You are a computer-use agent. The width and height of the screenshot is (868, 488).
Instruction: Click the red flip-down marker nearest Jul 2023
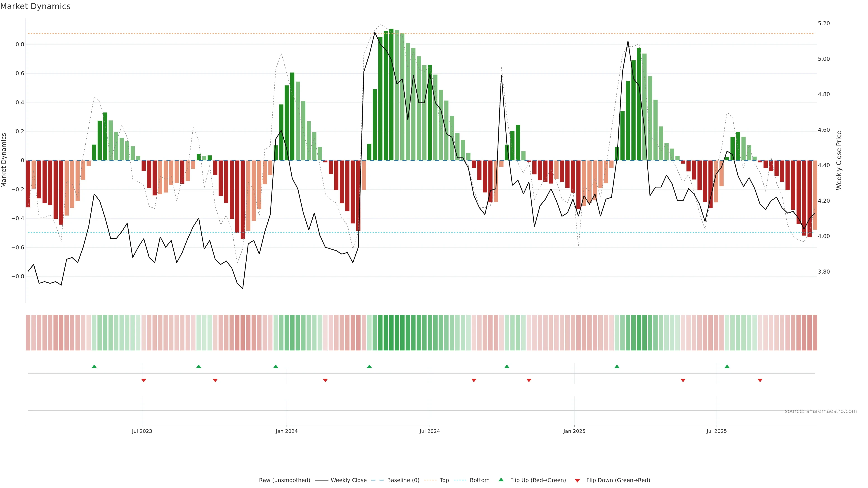144,380
